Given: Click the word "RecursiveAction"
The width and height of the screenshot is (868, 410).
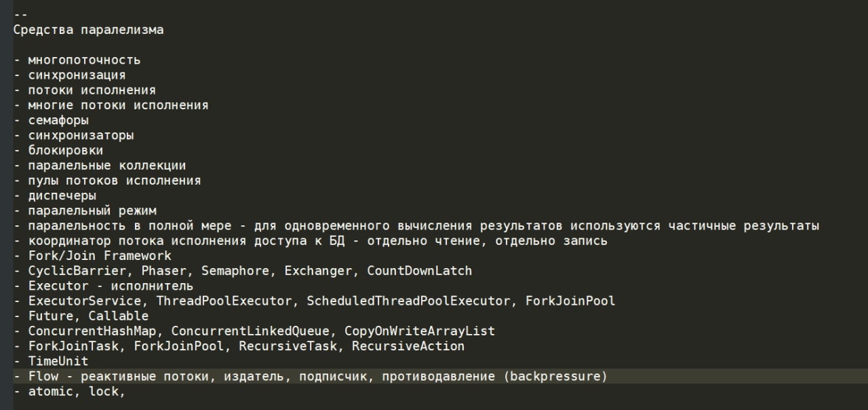Looking at the screenshot, I should click(408, 346).
